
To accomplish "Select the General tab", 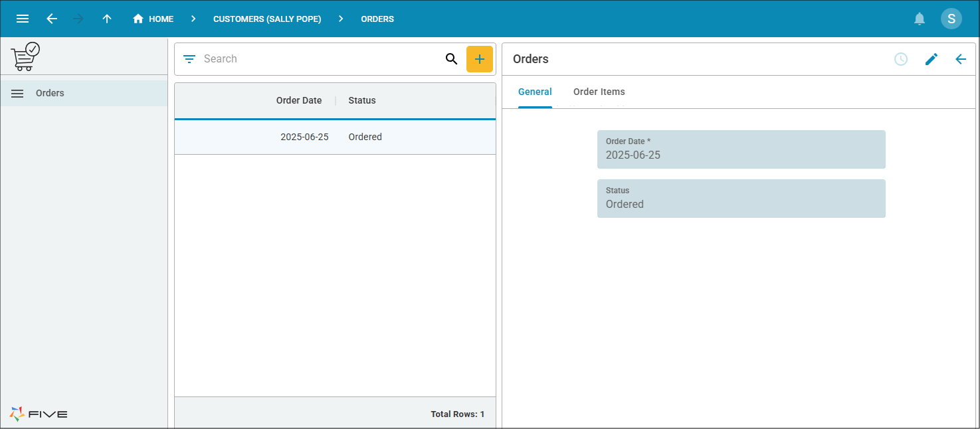I will point(535,92).
